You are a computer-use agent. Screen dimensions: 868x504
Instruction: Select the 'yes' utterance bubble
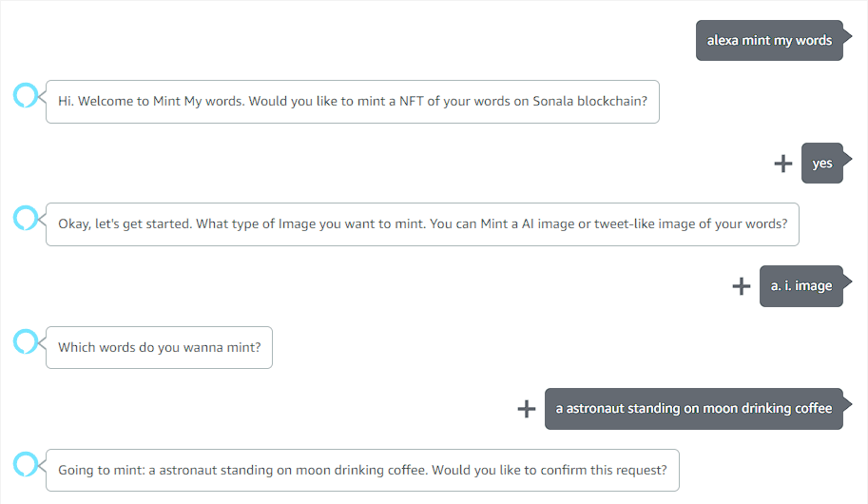(822, 164)
